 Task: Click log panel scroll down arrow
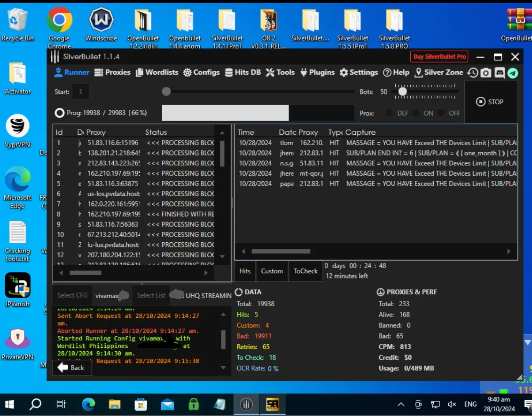(x=223, y=368)
